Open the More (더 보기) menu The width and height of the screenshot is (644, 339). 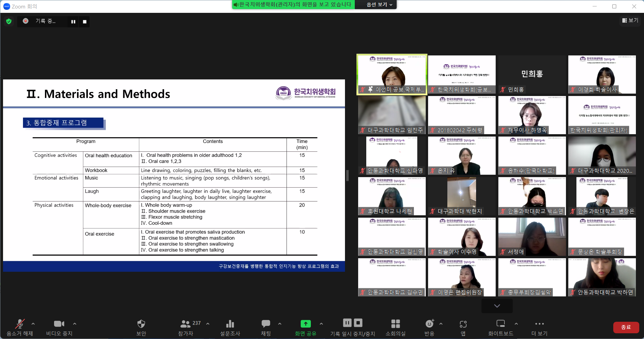[x=539, y=324]
